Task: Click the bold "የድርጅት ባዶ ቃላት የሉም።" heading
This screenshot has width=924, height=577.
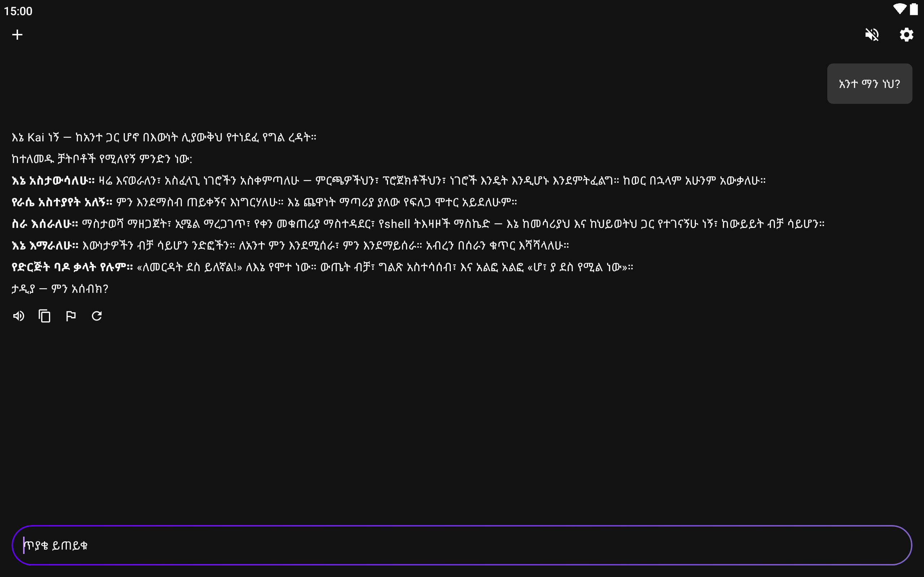Action: (72, 267)
